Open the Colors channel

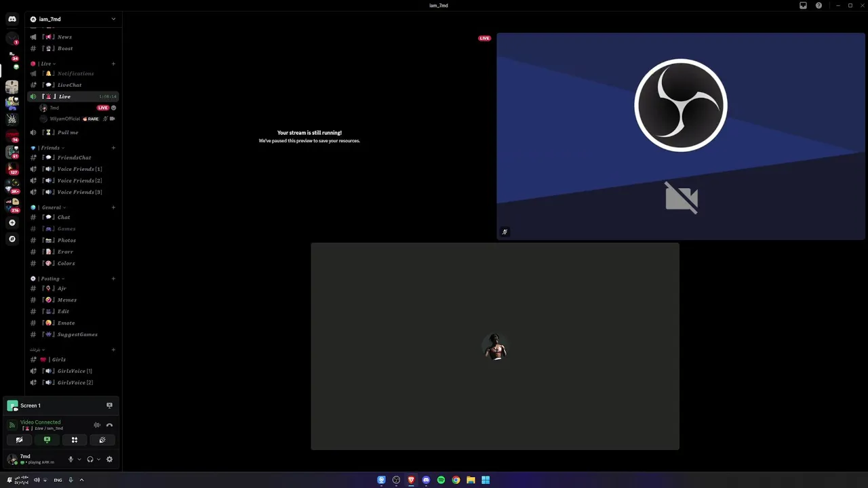pos(73,264)
